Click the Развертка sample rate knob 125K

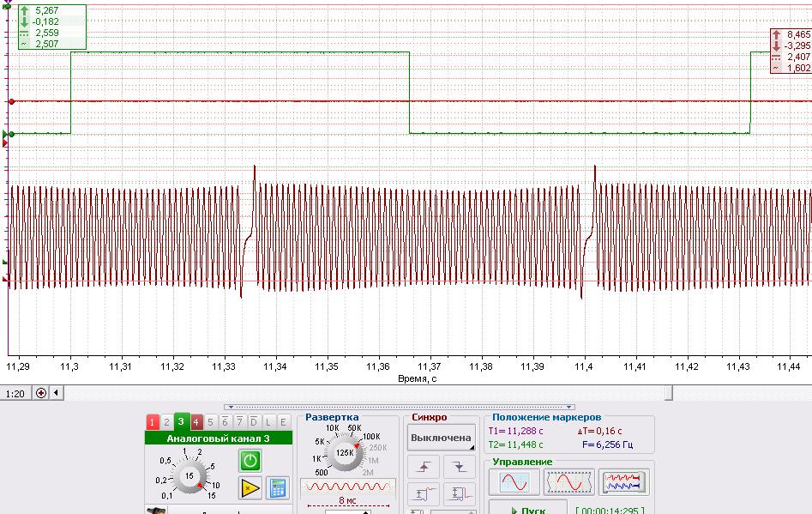(345, 452)
